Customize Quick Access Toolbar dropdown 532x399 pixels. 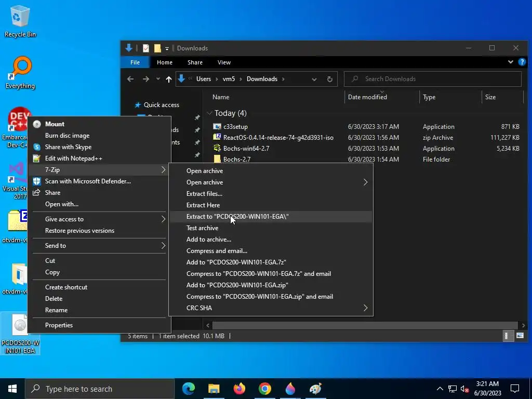(167, 48)
